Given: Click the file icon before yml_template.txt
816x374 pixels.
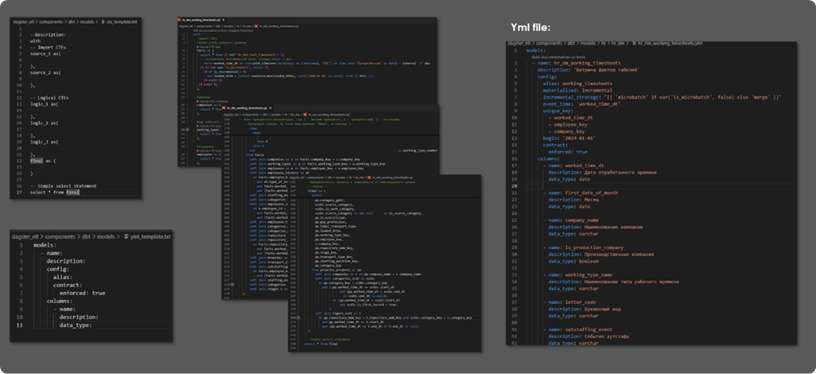Looking at the screenshot, I should (x=126, y=236).
